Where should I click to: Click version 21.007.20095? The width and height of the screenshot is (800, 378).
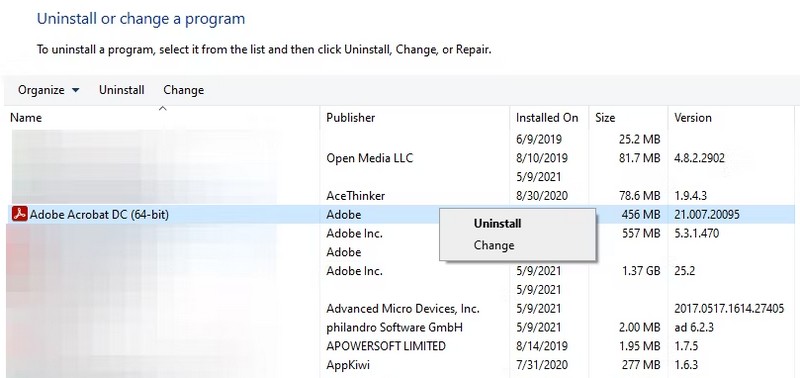(x=707, y=215)
